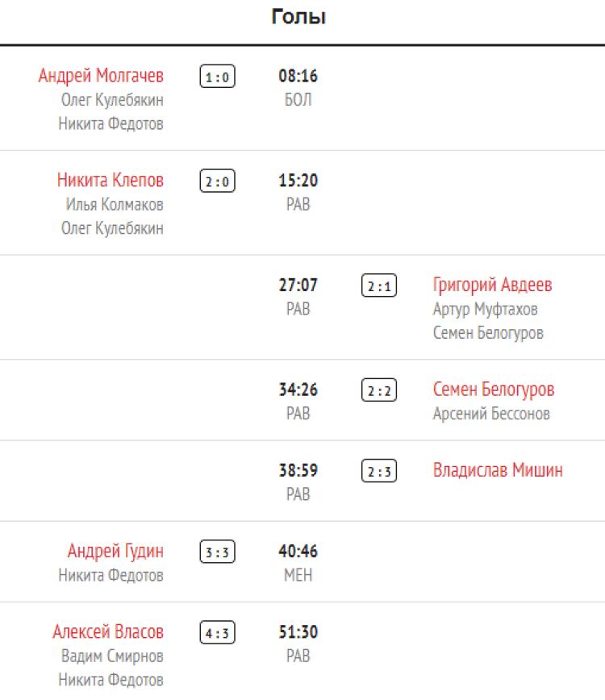605x700 pixels.
Task: Click the 2:3 score badge
Action: point(379,472)
